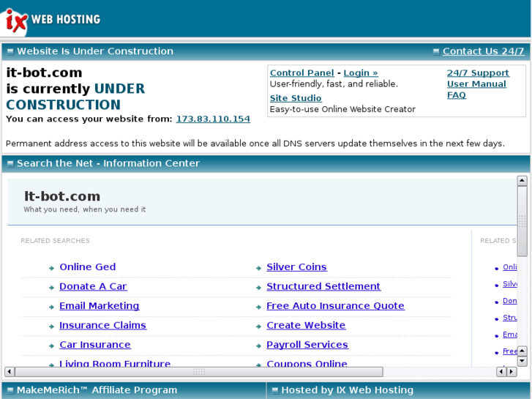Click the arrow bullet next to Silver Coins

point(258,268)
